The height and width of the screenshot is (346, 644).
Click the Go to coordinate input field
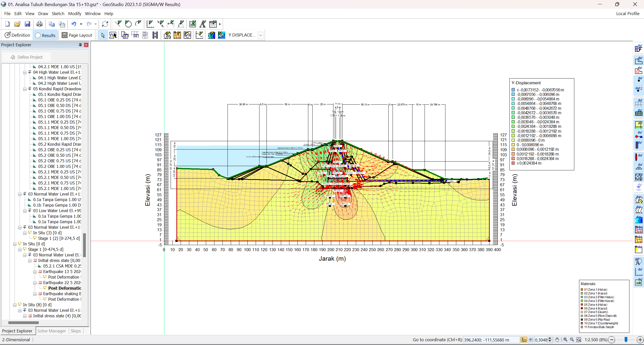[x=491, y=340]
